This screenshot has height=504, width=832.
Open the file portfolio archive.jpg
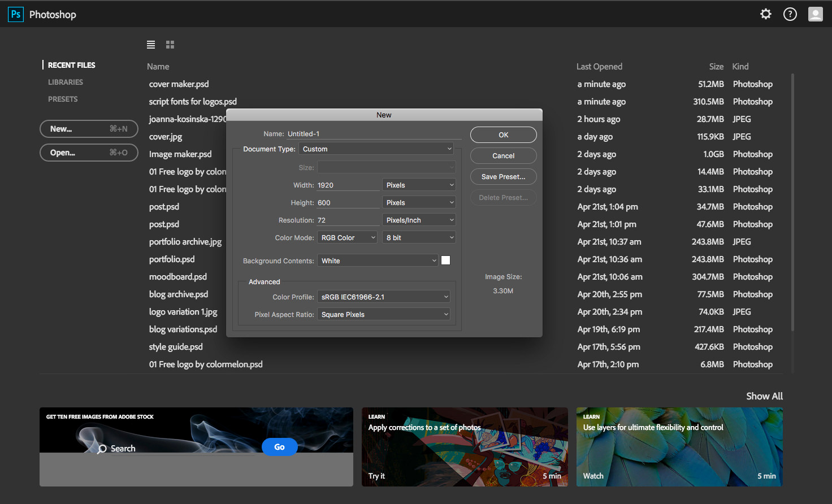[185, 242]
